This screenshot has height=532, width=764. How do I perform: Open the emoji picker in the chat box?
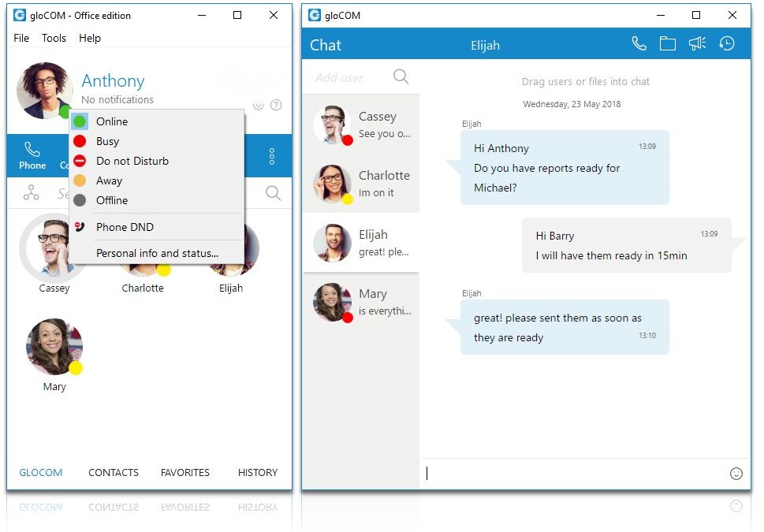[x=736, y=474]
